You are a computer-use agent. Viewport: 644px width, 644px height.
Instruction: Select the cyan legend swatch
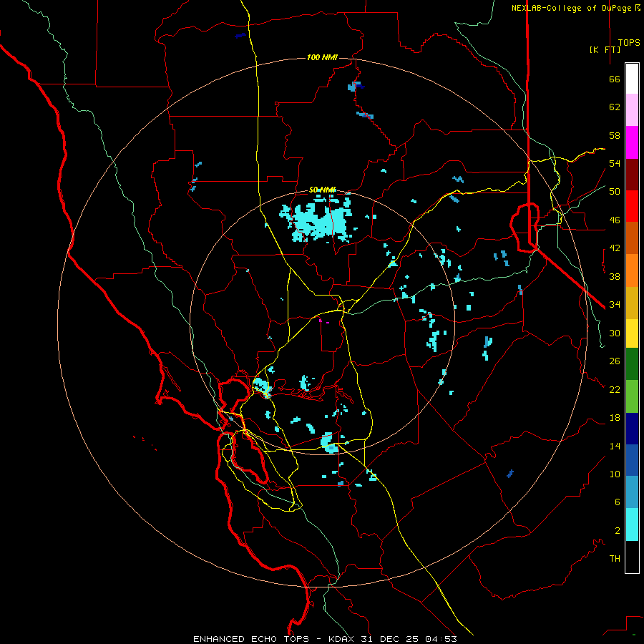(632, 525)
